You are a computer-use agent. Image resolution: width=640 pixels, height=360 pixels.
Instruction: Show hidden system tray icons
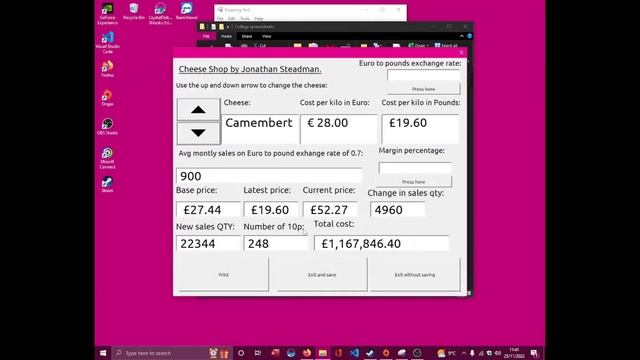coord(464,353)
